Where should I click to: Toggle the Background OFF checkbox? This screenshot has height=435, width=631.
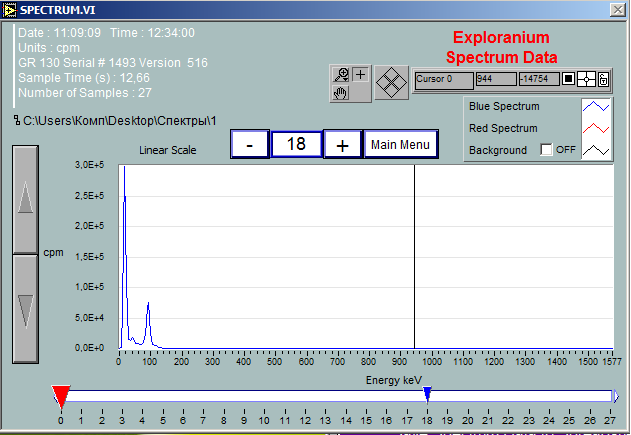pyautogui.click(x=546, y=150)
